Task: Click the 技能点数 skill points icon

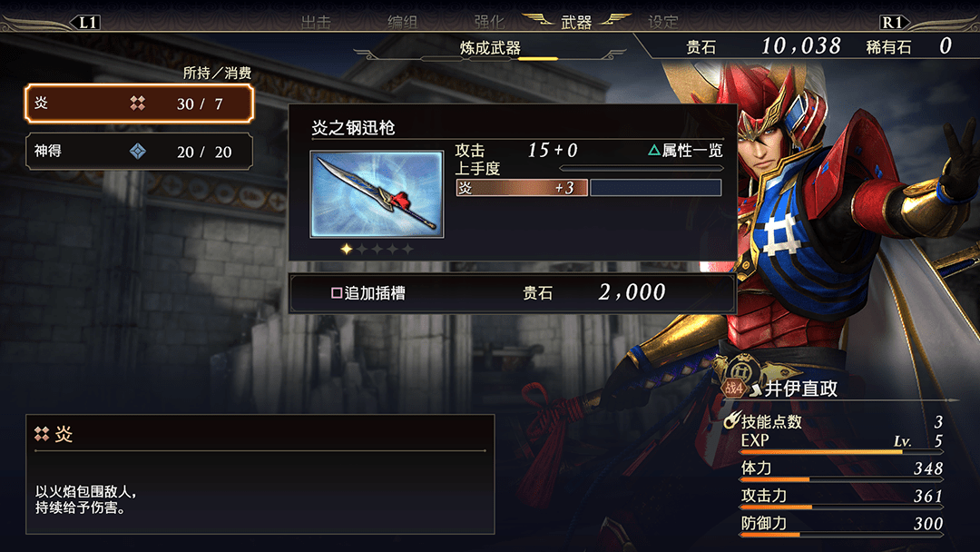Action: 732,420
